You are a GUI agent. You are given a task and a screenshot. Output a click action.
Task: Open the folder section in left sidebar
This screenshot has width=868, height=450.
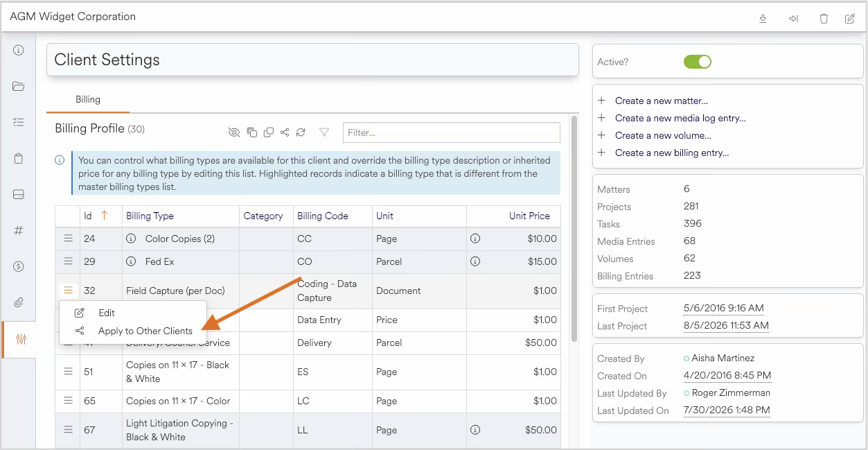point(19,86)
